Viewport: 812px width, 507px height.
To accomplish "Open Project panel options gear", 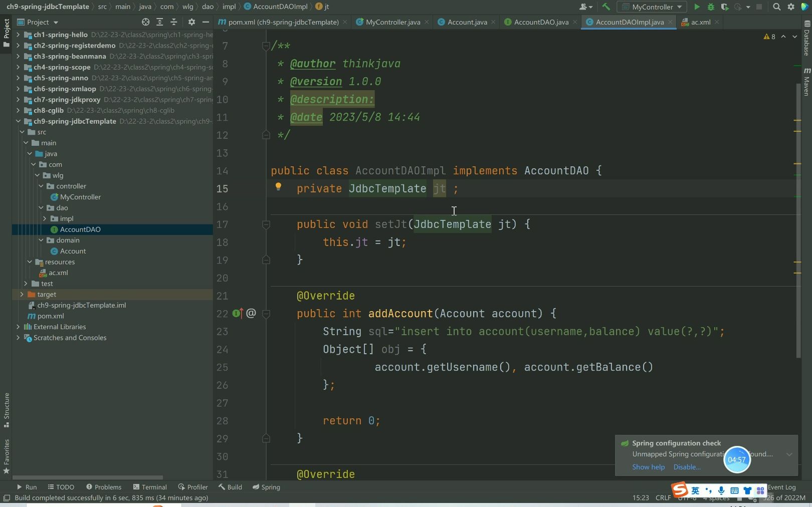I will [191, 22].
